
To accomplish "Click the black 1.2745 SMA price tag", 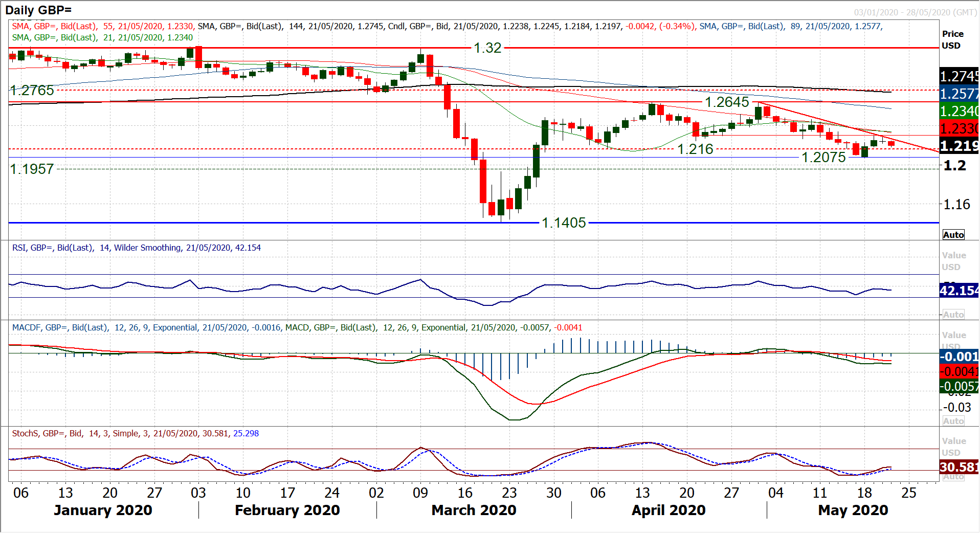I will pos(959,76).
